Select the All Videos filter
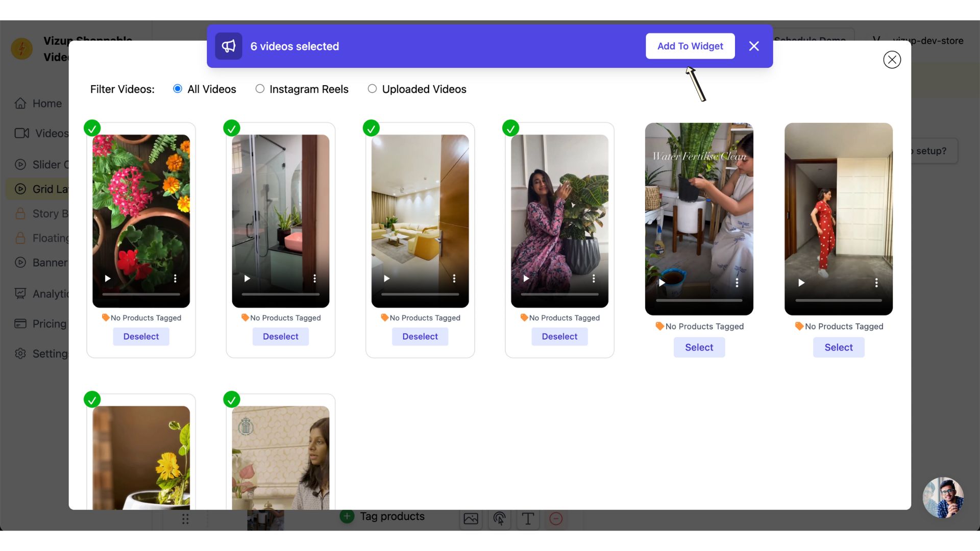 (x=178, y=89)
